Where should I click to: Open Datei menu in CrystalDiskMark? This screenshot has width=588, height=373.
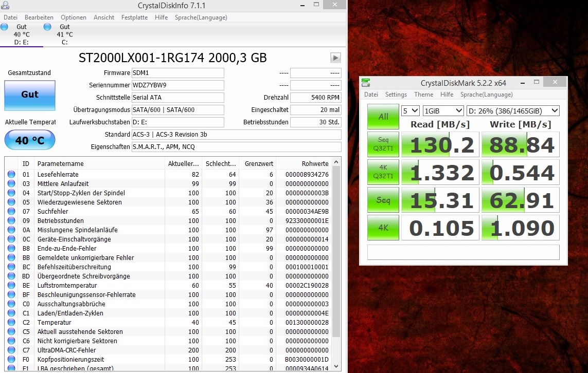pos(371,95)
